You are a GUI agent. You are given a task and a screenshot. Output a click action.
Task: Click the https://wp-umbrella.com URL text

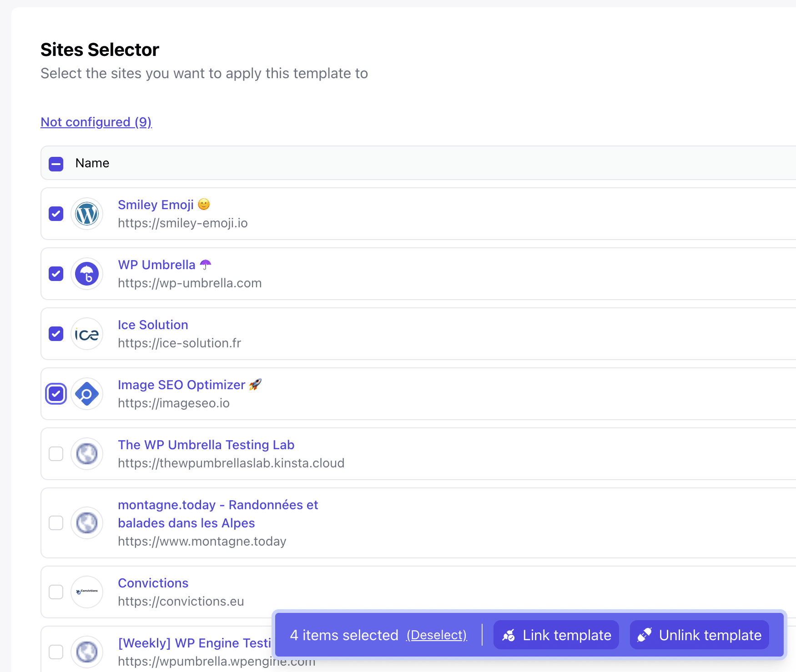pyautogui.click(x=190, y=283)
